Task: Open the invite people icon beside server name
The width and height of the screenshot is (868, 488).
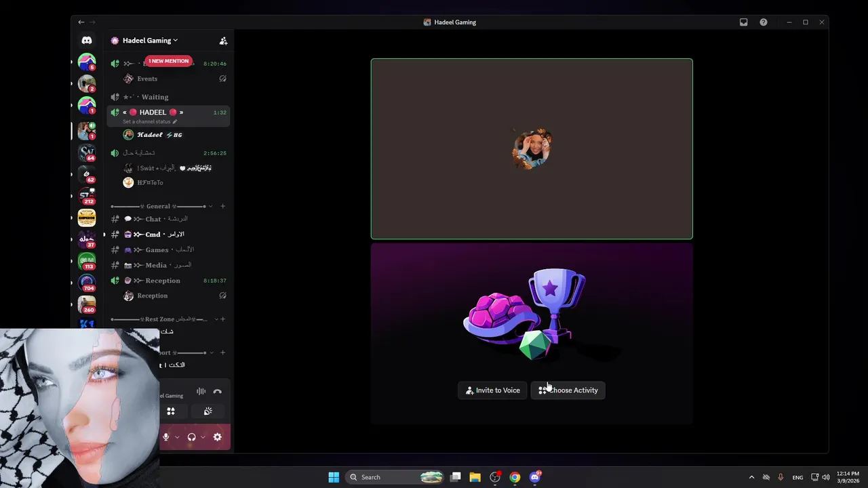Action: coord(223,41)
